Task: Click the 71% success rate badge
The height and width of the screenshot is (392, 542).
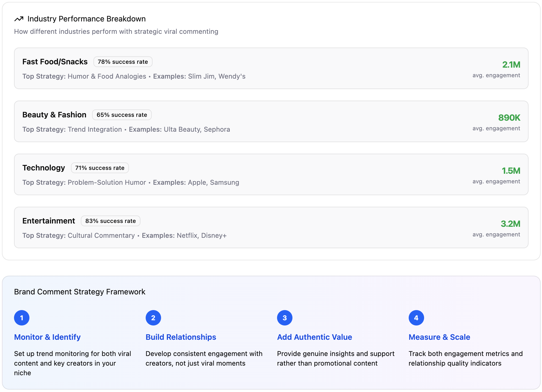Action: coord(100,168)
